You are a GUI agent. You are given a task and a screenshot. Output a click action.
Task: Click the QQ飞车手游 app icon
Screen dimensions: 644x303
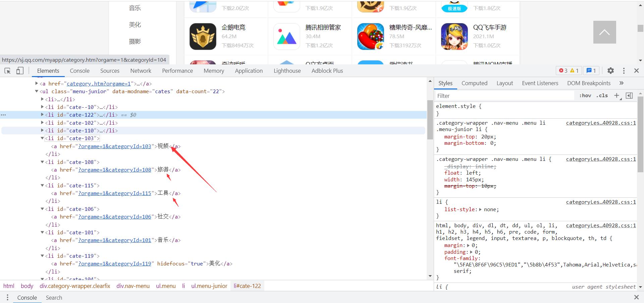point(454,37)
